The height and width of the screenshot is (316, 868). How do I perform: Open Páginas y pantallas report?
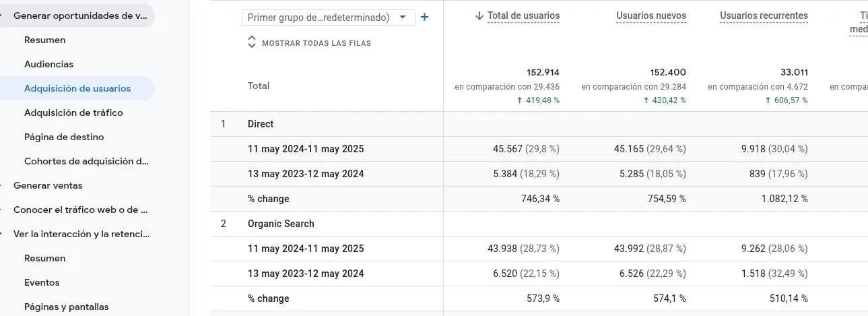coord(66,307)
